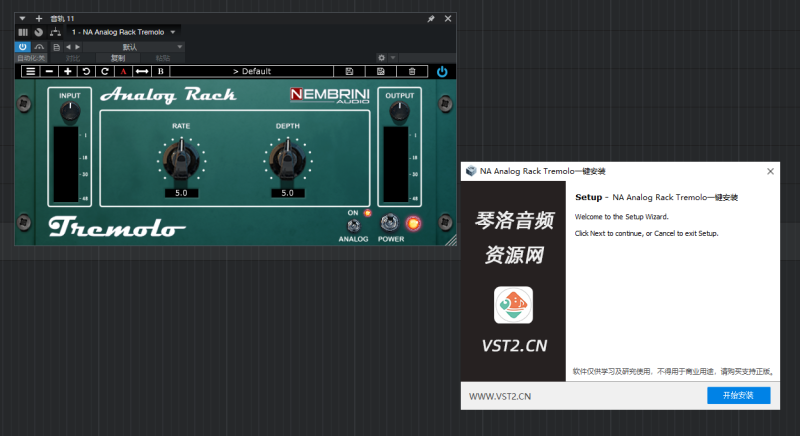Image resolution: width=800 pixels, height=436 pixels.
Task: Open the channel editor bars icon
Action: click(x=23, y=32)
